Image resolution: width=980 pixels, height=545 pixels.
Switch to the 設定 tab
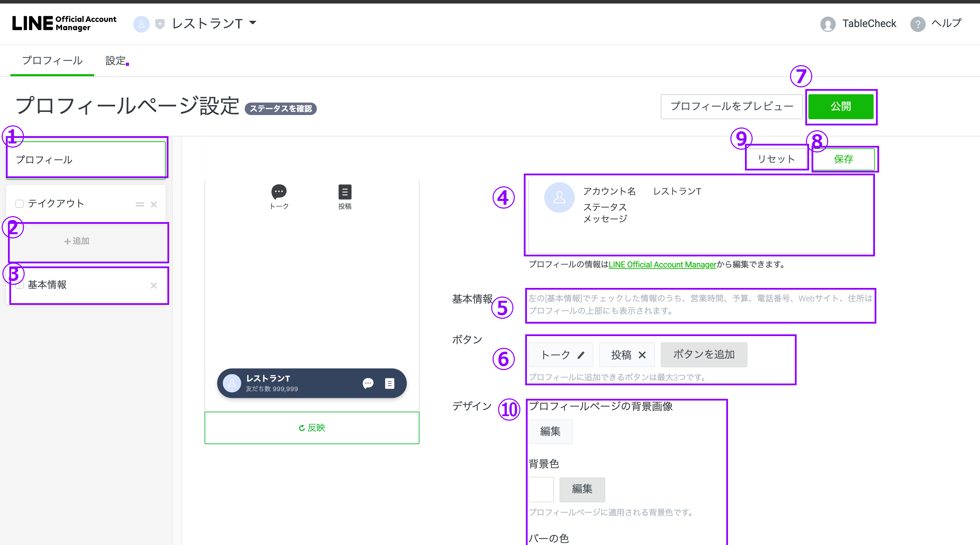(115, 61)
